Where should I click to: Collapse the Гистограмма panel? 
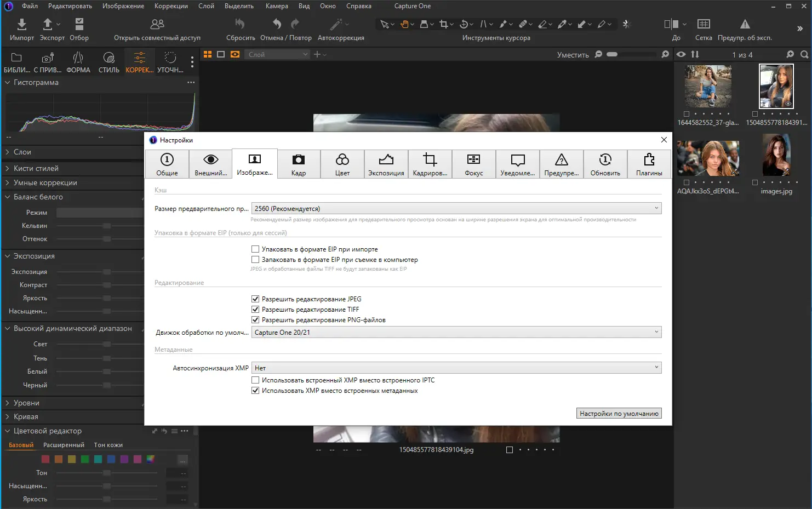tap(8, 83)
